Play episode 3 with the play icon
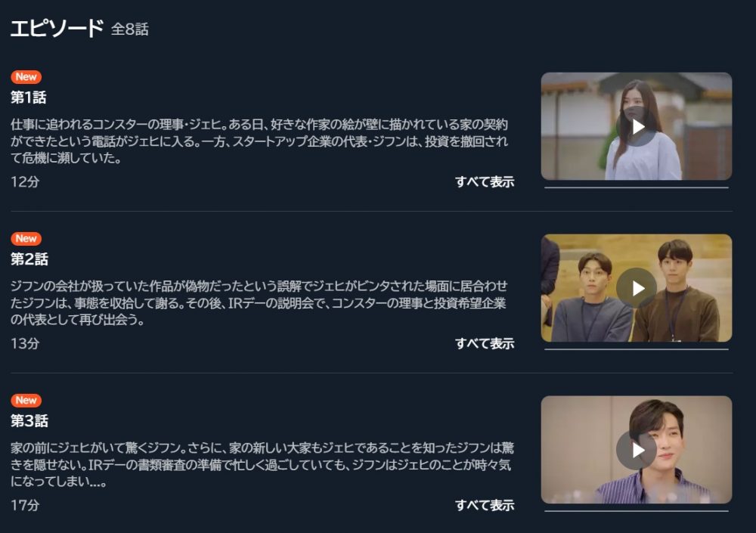The width and height of the screenshot is (756, 533). (x=637, y=450)
